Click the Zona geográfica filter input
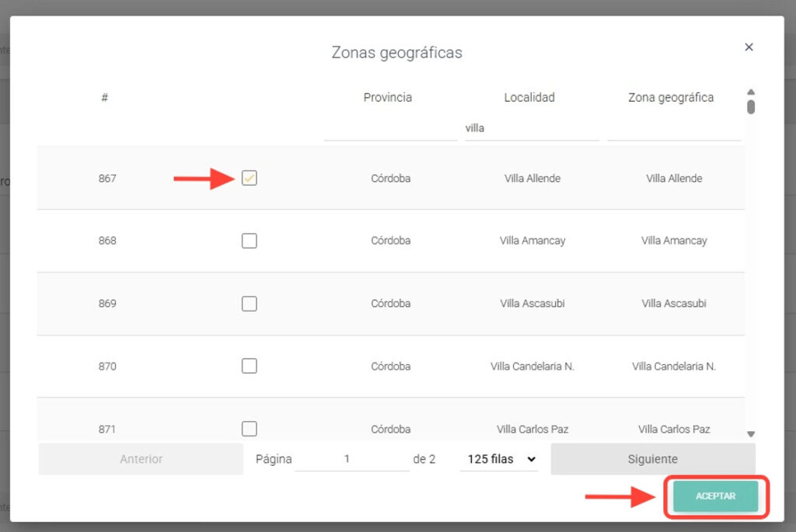Screen dimensions: 796x532 coord(673,128)
